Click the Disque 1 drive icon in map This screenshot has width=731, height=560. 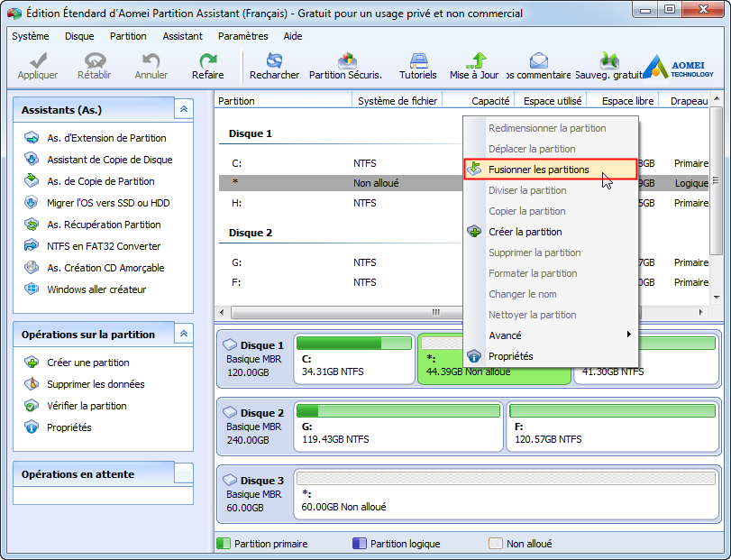coord(230,345)
